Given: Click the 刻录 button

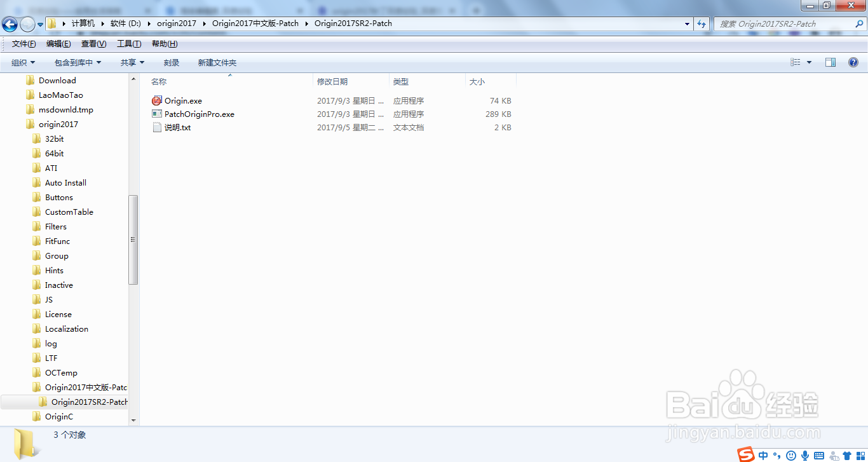Looking at the screenshot, I should click(172, 62).
